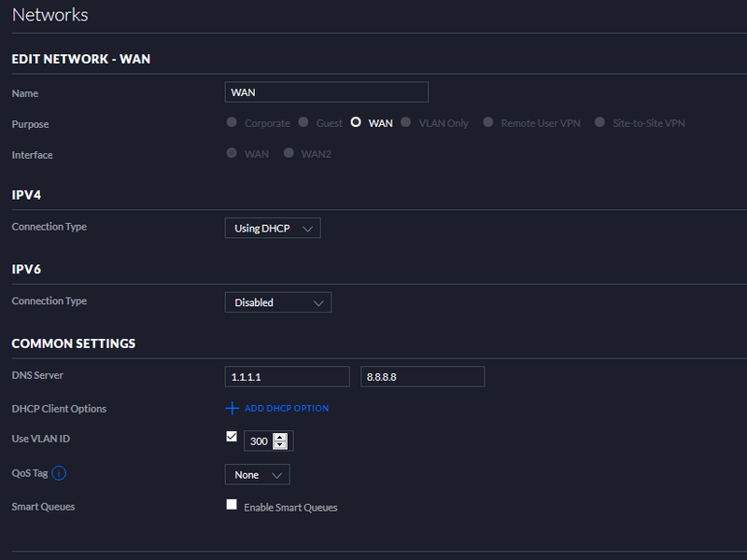
Task: Select the Remote User VPN radio button
Action: coord(487,122)
